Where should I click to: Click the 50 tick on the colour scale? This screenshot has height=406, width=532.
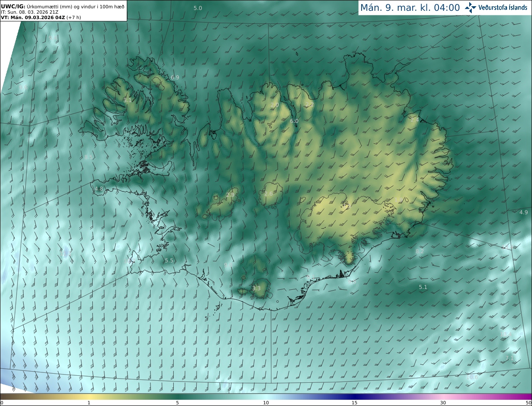pyautogui.click(x=528, y=403)
